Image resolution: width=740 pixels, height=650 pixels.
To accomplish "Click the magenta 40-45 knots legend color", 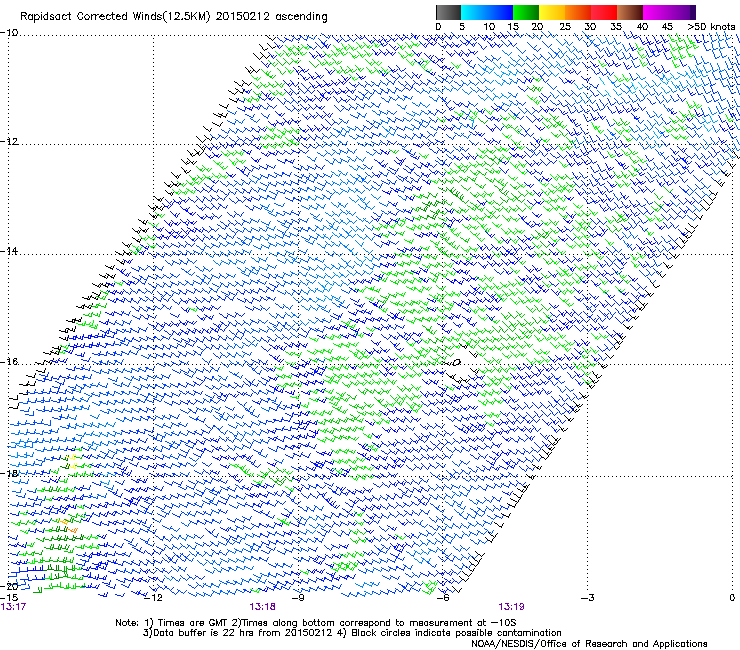I will click(x=656, y=12).
